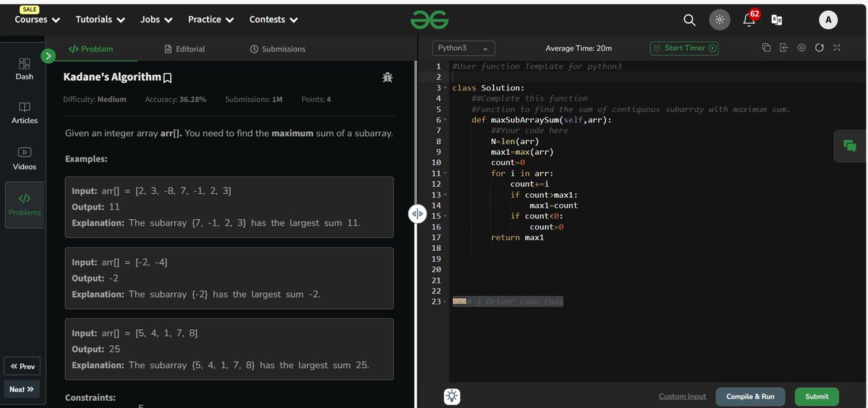Screen dimensions: 868x408
Task: Click the SALE badge above Courses
Action: click(30, 8)
